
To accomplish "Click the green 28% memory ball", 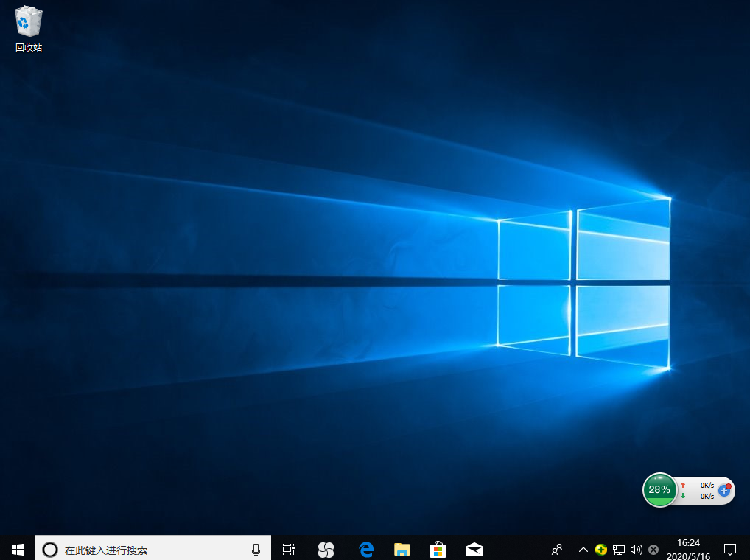I will [659, 490].
